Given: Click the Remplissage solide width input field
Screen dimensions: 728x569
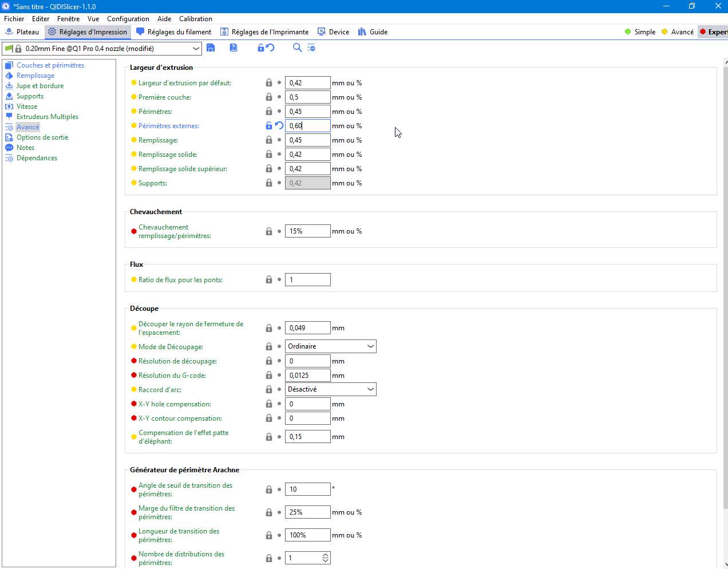Looking at the screenshot, I should (x=308, y=155).
